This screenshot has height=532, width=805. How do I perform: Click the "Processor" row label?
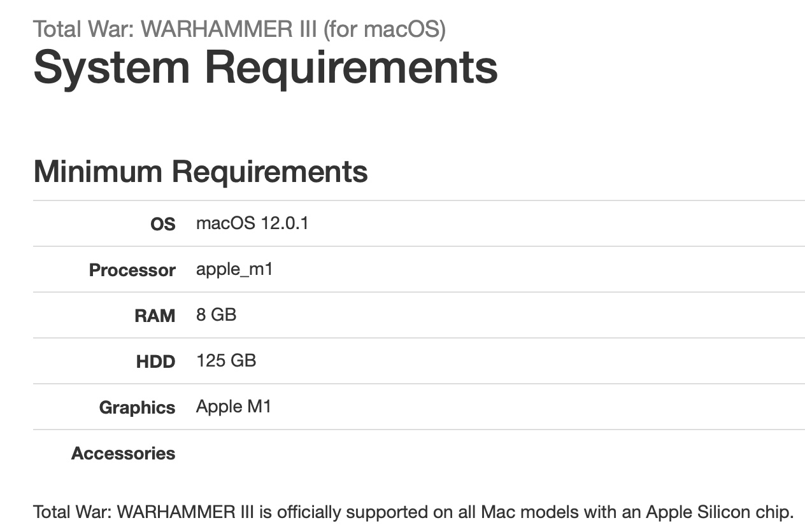[132, 270]
